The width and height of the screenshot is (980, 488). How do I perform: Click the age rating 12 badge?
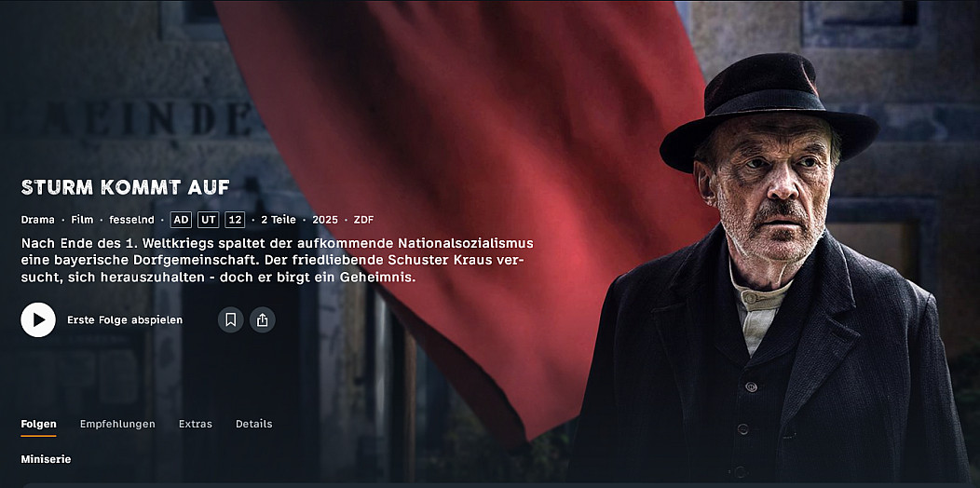click(x=235, y=220)
